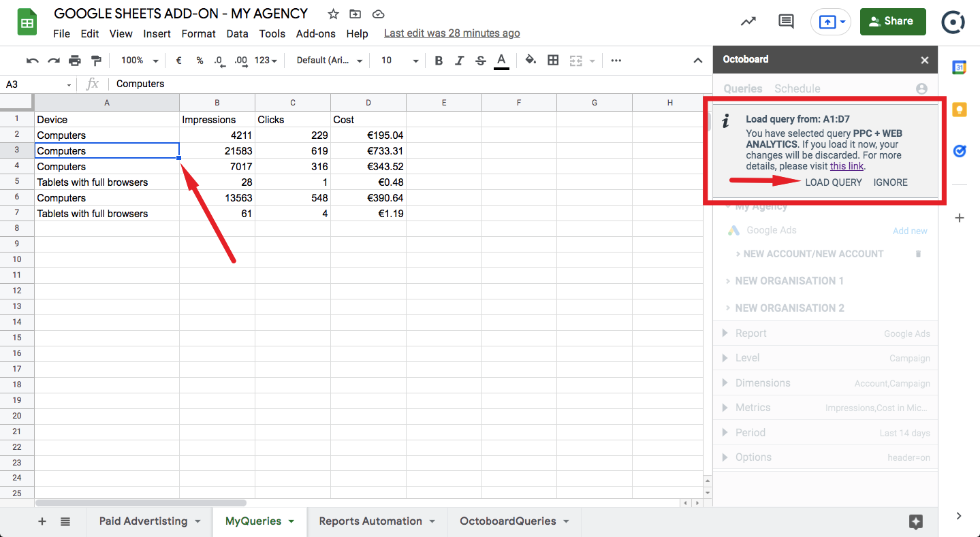Open Google Keep side panel icon
The width and height of the screenshot is (980, 537).
[x=959, y=109]
